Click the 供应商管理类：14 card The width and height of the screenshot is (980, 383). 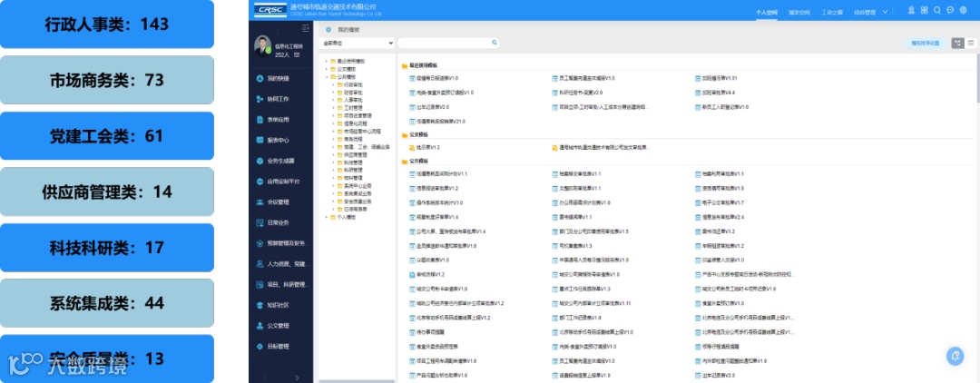[107, 191]
